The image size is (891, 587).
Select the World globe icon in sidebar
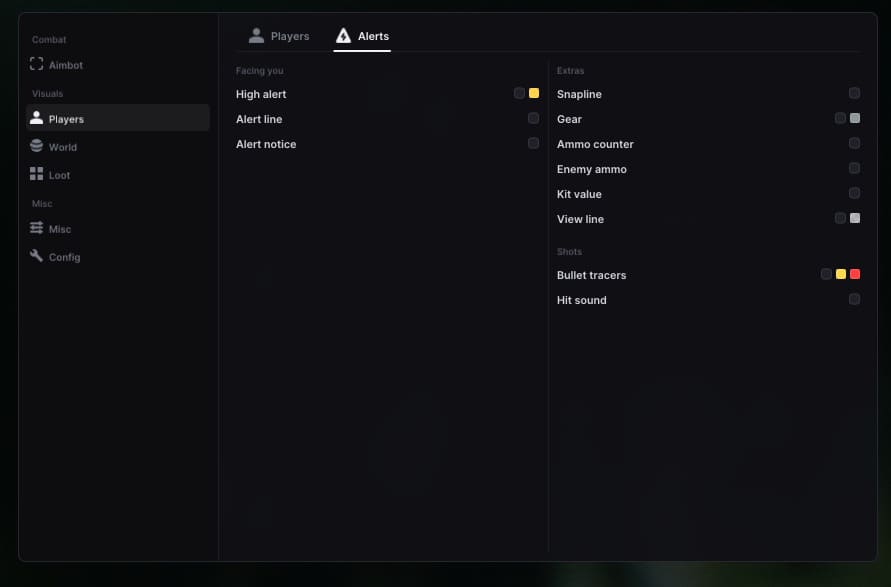pos(36,145)
